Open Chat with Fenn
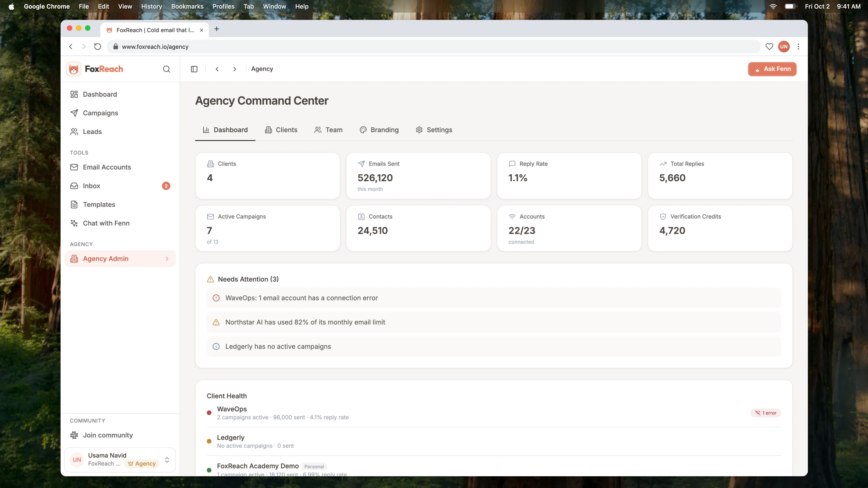 [x=120, y=223]
